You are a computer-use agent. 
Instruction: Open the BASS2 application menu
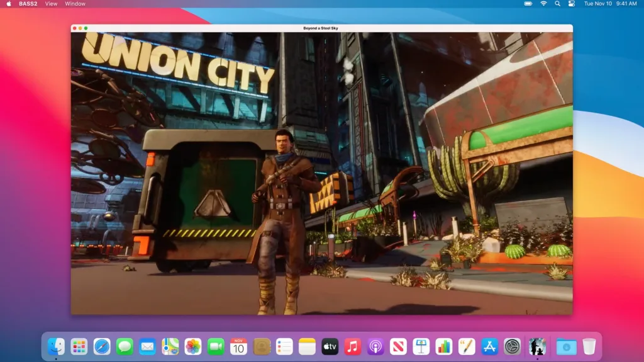click(x=28, y=4)
